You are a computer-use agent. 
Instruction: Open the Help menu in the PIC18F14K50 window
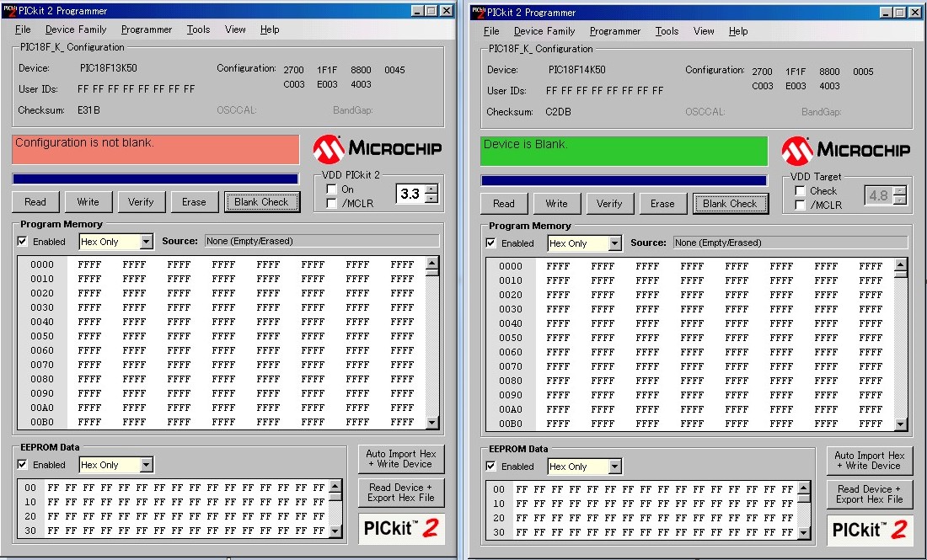coord(738,31)
